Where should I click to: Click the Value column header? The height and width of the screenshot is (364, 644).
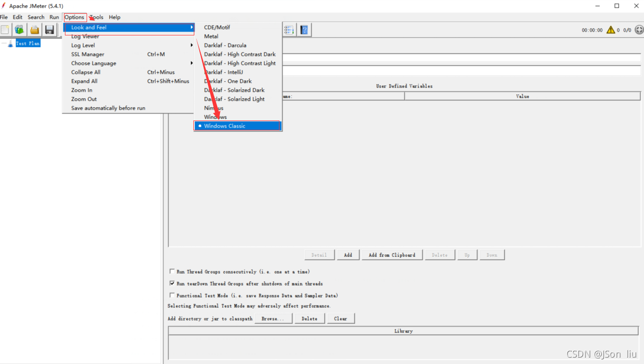[522, 96]
